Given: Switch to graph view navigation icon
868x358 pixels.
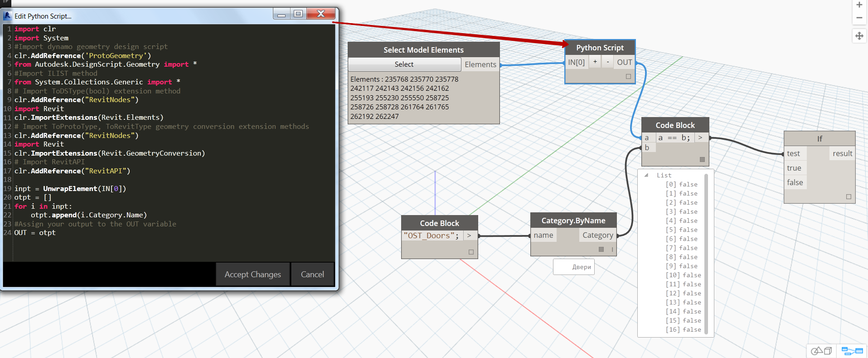Looking at the screenshot, I should (852, 351).
